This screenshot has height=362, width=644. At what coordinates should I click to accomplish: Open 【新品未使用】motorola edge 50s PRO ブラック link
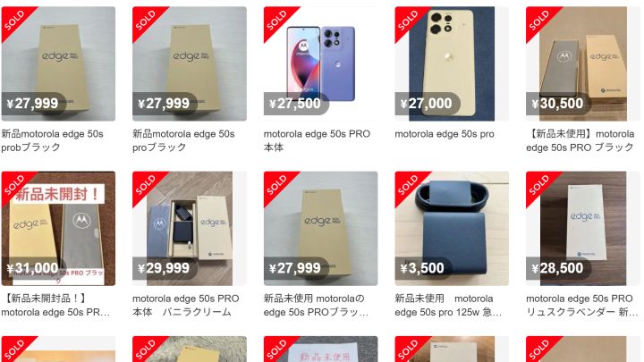(x=580, y=140)
